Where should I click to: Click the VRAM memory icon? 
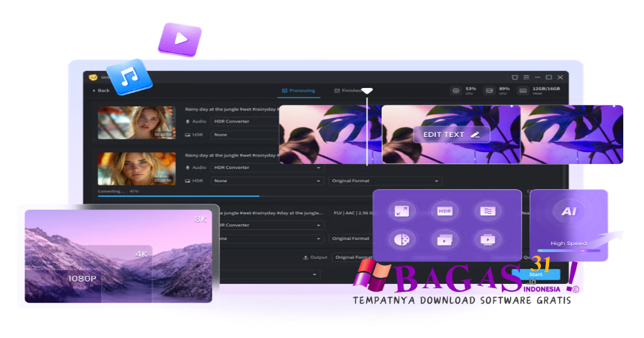pos(523,90)
